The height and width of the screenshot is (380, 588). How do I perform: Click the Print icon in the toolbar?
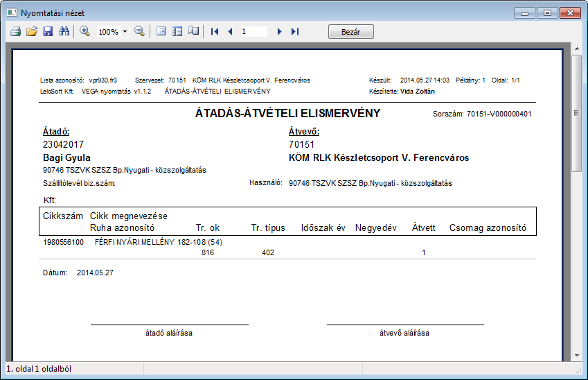15,31
